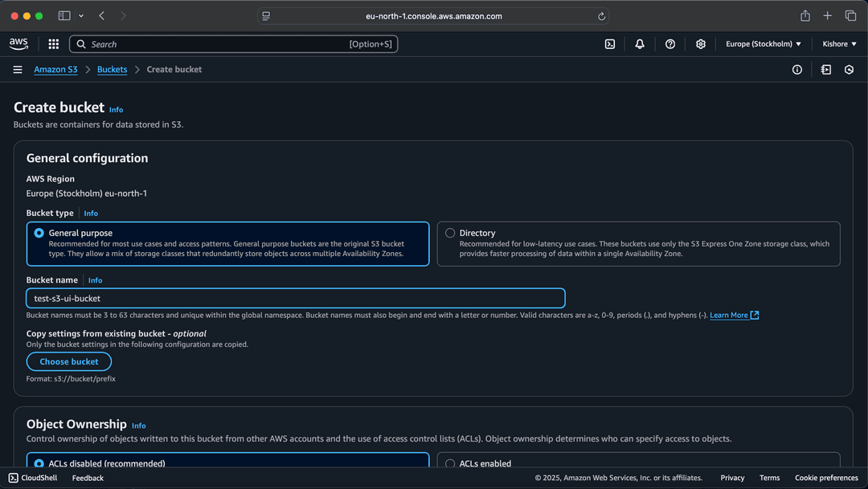Click the AWS logo home icon
The width and height of the screenshot is (868, 489).
click(x=18, y=43)
